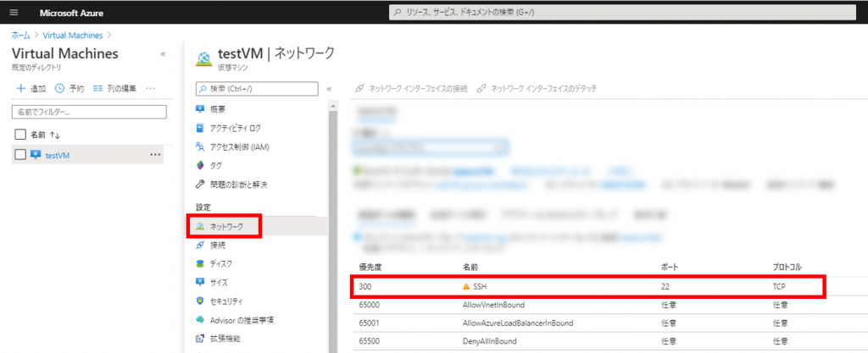Click priority 65500 cell

tap(370, 341)
